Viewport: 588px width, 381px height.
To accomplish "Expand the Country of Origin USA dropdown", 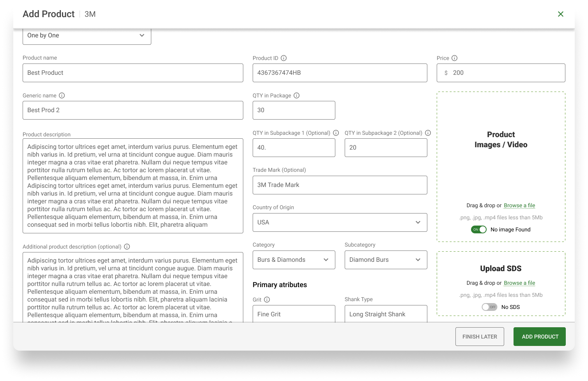I will coord(340,222).
